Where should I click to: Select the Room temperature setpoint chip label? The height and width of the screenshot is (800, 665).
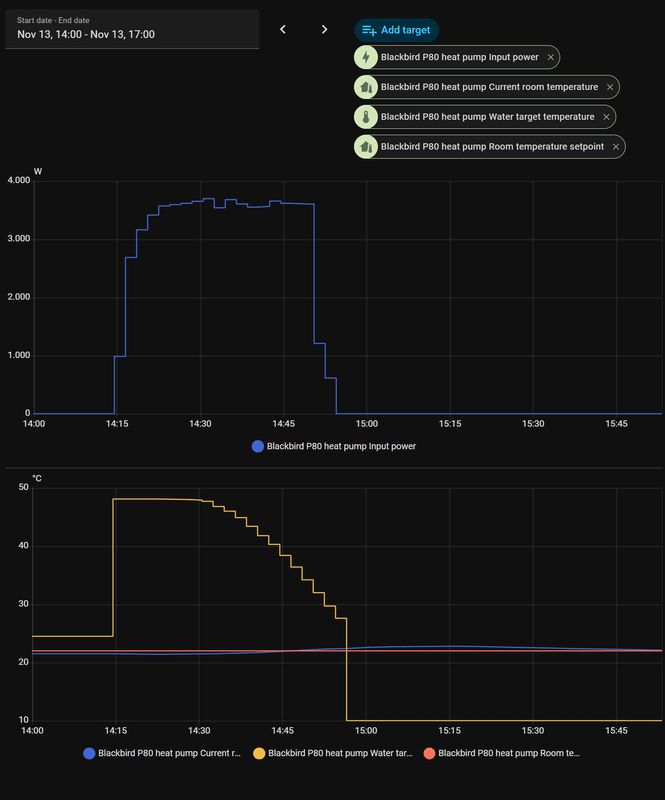coord(492,147)
